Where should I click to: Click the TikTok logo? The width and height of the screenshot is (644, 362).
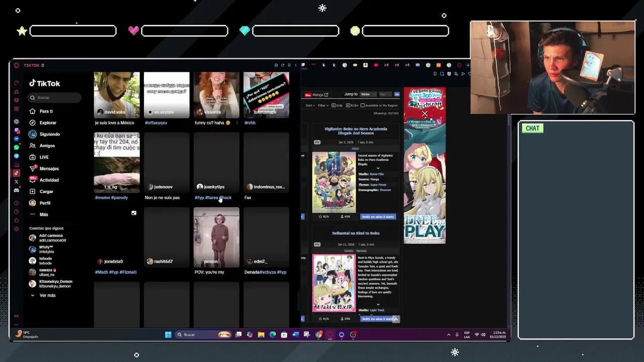tap(44, 83)
